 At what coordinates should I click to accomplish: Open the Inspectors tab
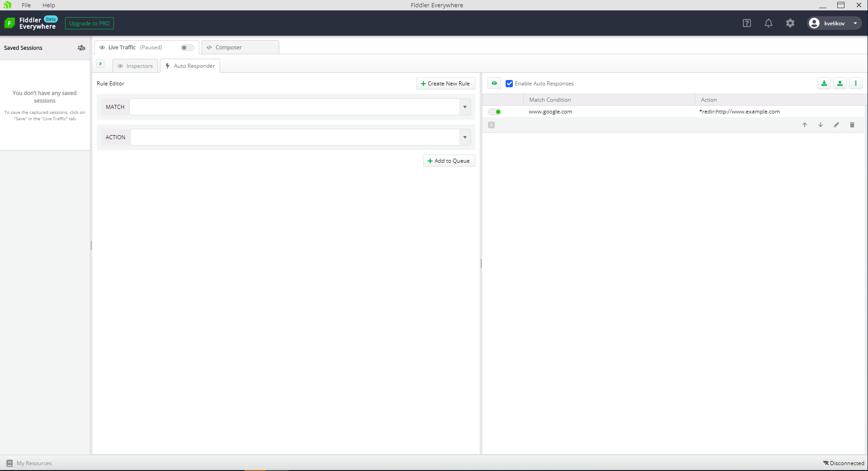135,66
